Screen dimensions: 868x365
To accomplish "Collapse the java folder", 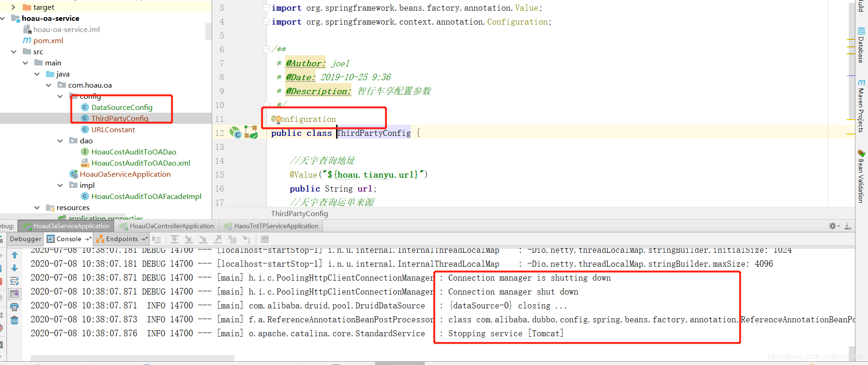I will pyautogui.click(x=37, y=74).
